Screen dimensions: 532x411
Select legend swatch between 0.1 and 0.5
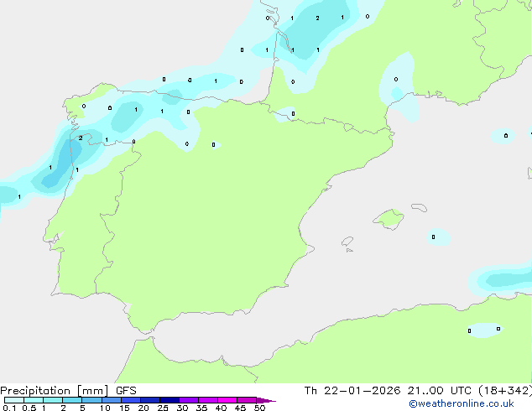coord(14,400)
